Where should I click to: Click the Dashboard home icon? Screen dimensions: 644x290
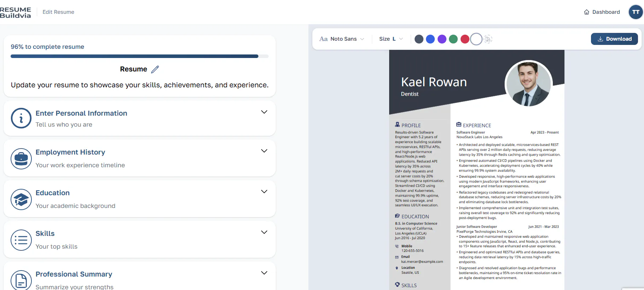[586, 12]
